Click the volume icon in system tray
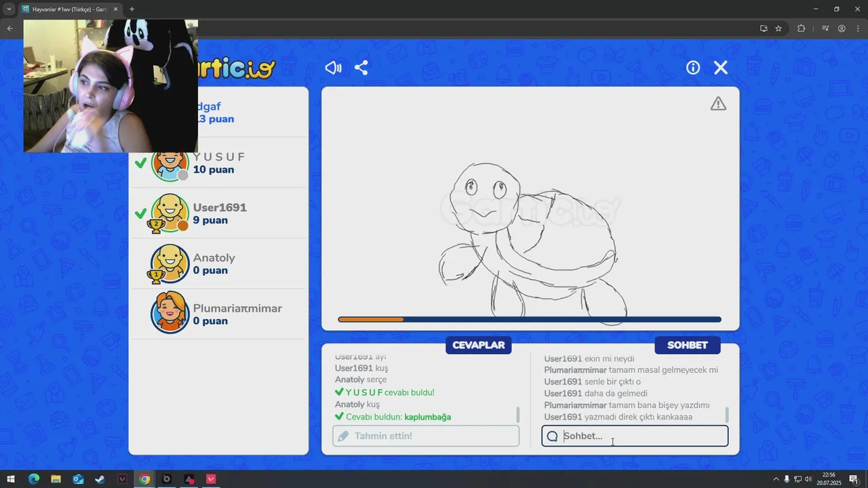This screenshot has height=488, width=868. 808,479
